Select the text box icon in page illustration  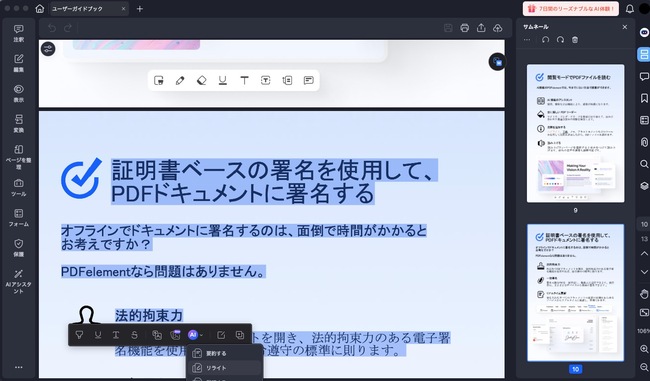[x=266, y=80]
